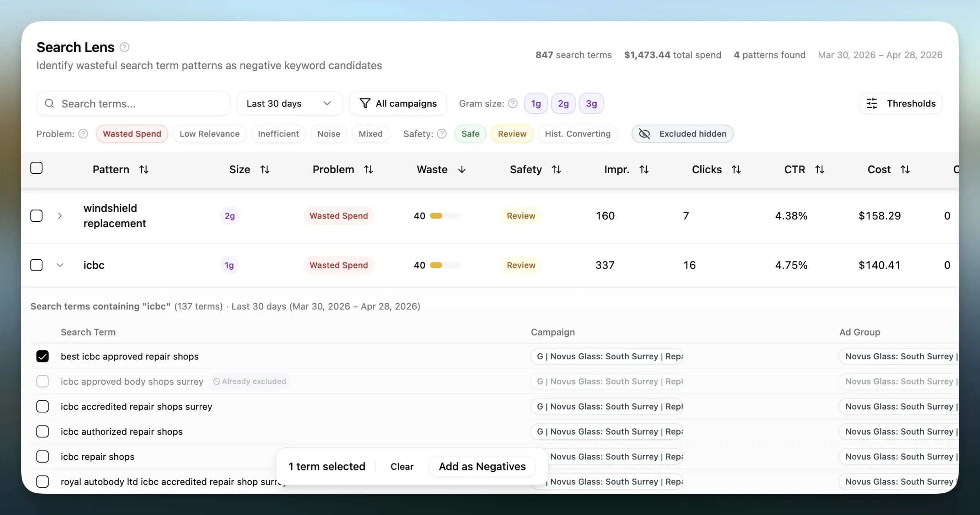Click the Excluded hidden toggle label
The height and width of the screenshot is (515, 980).
(x=693, y=134)
